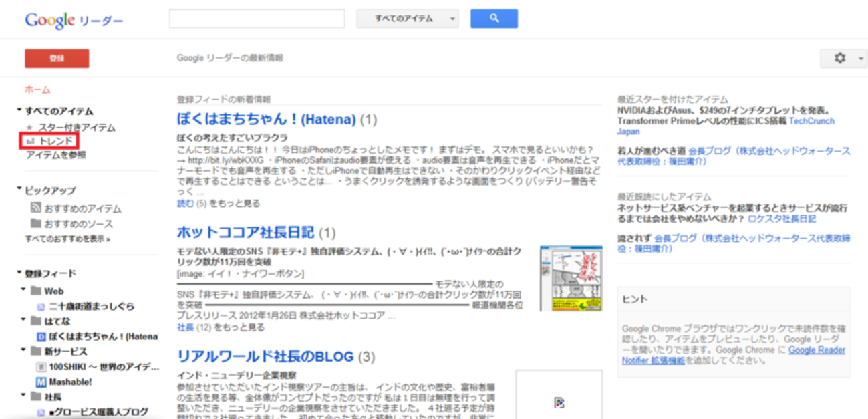Select the グロービス堀義人ブログ feed

coord(98,412)
